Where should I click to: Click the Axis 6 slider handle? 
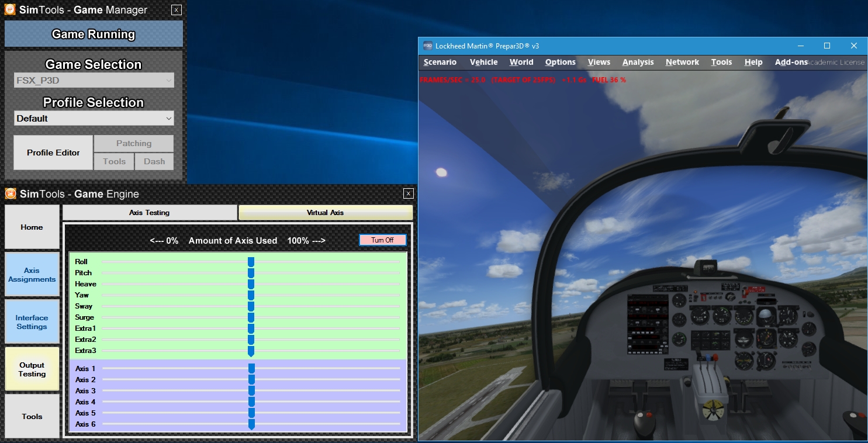251,424
